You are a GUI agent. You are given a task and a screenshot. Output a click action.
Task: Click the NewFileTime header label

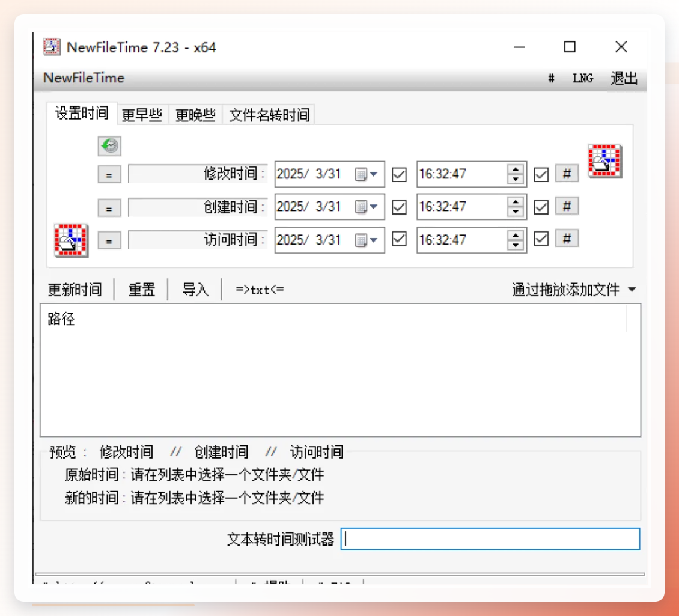pos(84,78)
